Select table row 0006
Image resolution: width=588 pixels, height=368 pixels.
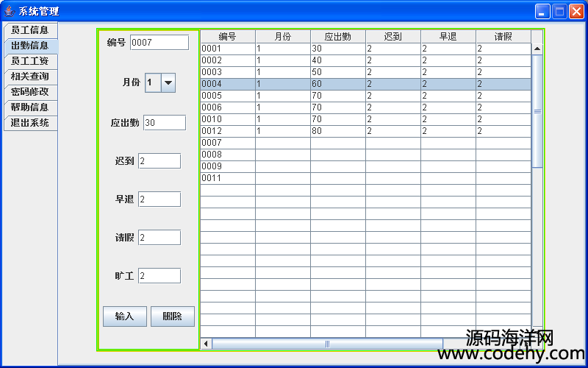tap(365, 107)
